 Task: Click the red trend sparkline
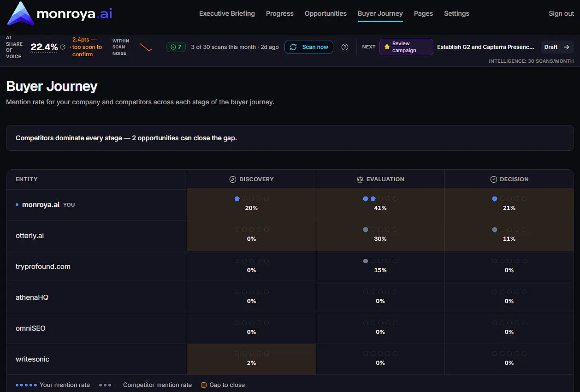(146, 47)
